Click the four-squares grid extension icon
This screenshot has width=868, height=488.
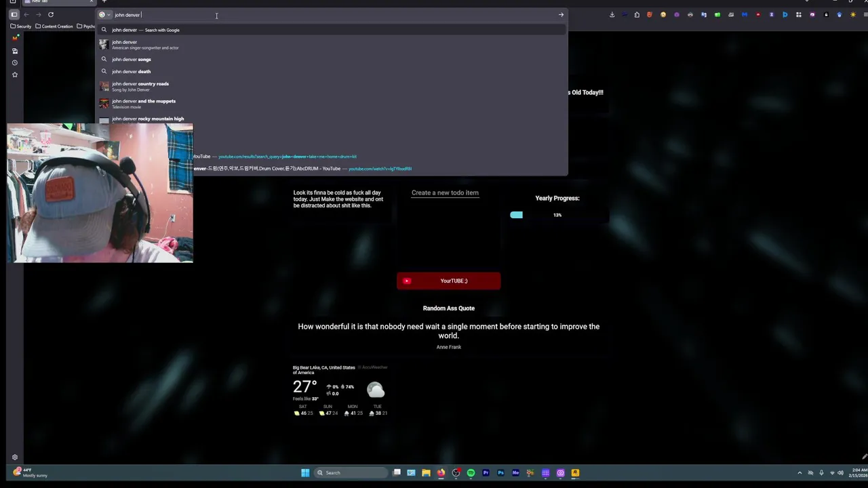[x=799, y=14]
